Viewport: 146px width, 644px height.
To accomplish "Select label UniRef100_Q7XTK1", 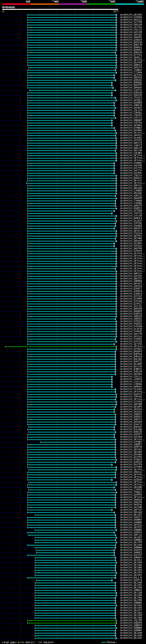I will [x=131, y=55].
